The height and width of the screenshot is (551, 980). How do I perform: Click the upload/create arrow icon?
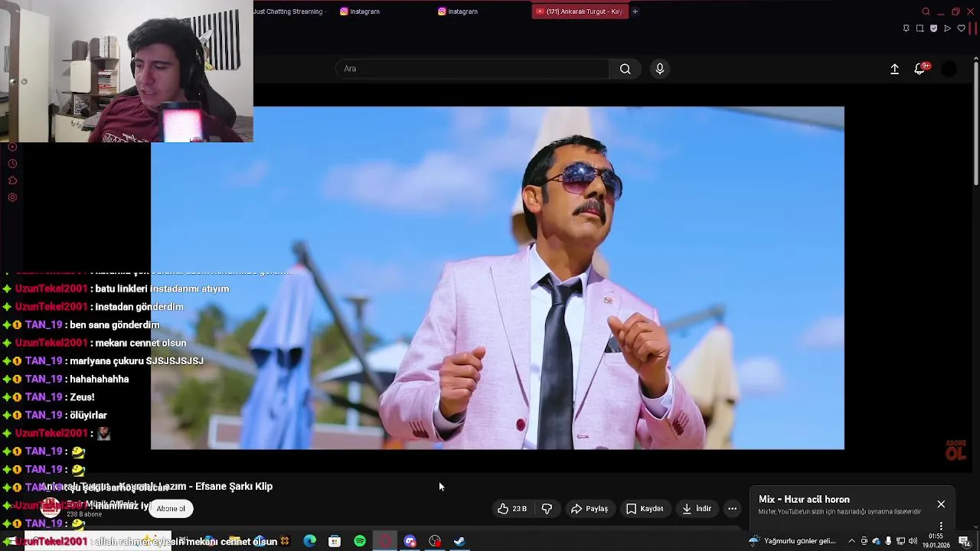pos(894,69)
